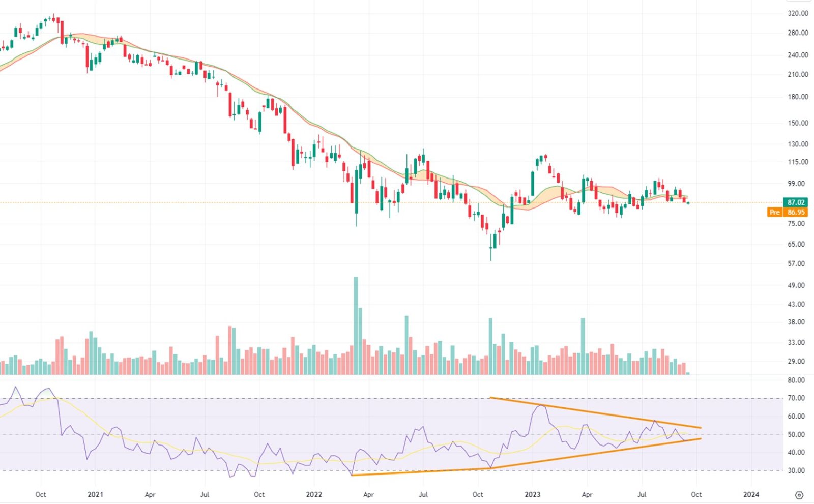
Task: Click the 75.00 price scale label
Action: (797, 223)
